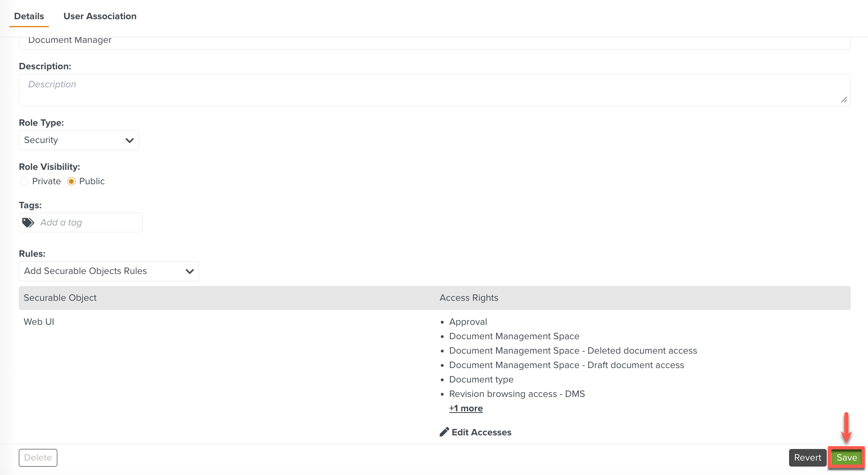Select the Public visibility radio button
This screenshot has height=475, width=868.
click(x=71, y=181)
